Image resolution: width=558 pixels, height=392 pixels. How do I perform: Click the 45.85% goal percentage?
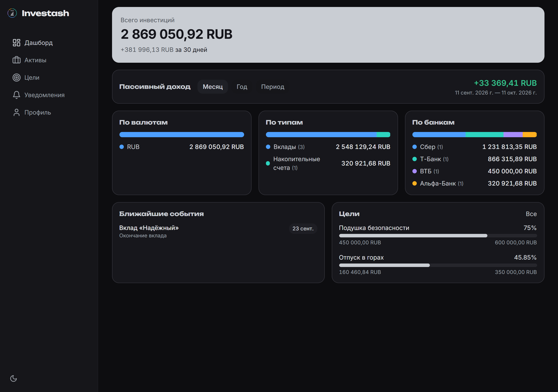point(525,257)
